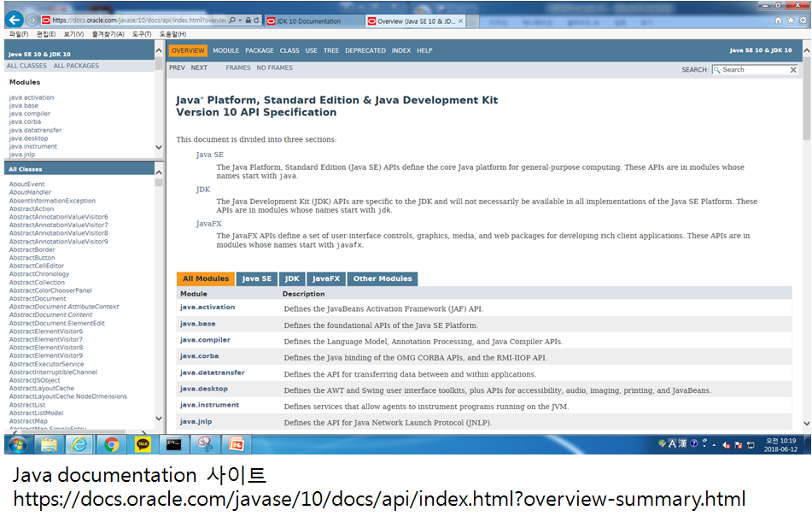Image resolution: width=812 pixels, height=516 pixels.
Task: Open Snipping Tool taskbar icon
Action: [x=205, y=444]
